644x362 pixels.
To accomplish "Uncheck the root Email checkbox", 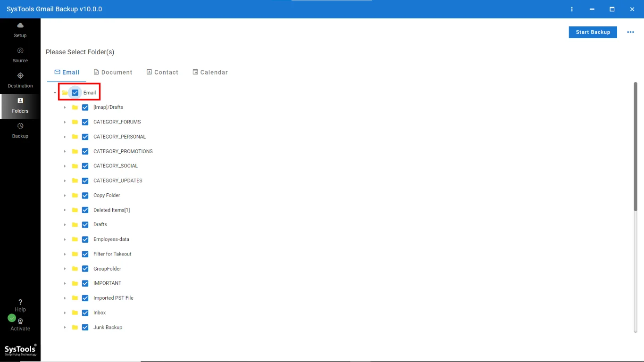I will pyautogui.click(x=75, y=93).
